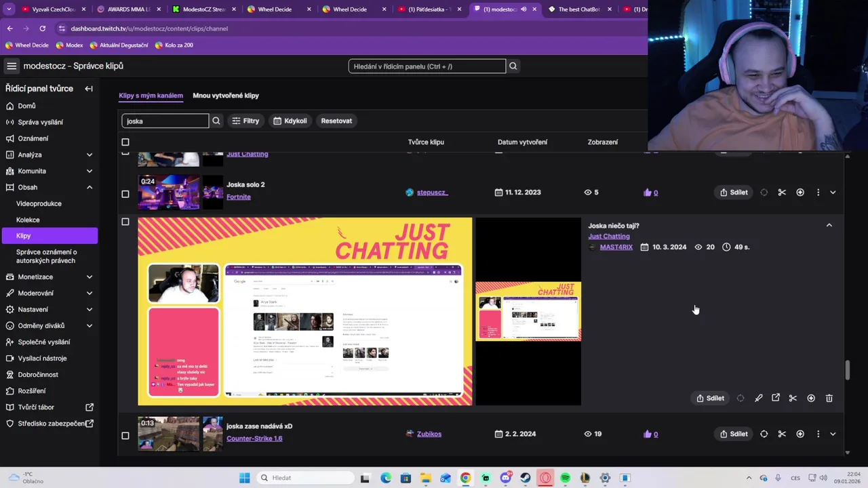Viewport: 868px width, 488px height.
Task: Click the Resetovat button
Action: (x=336, y=121)
